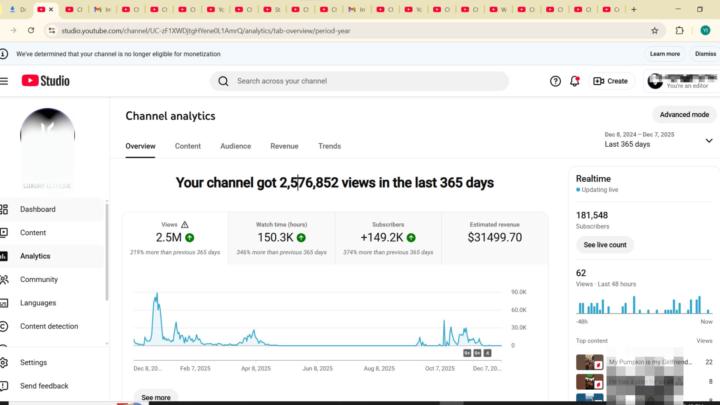Click the Send feedback icon
This screenshot has height=405, width=720.
4,386
